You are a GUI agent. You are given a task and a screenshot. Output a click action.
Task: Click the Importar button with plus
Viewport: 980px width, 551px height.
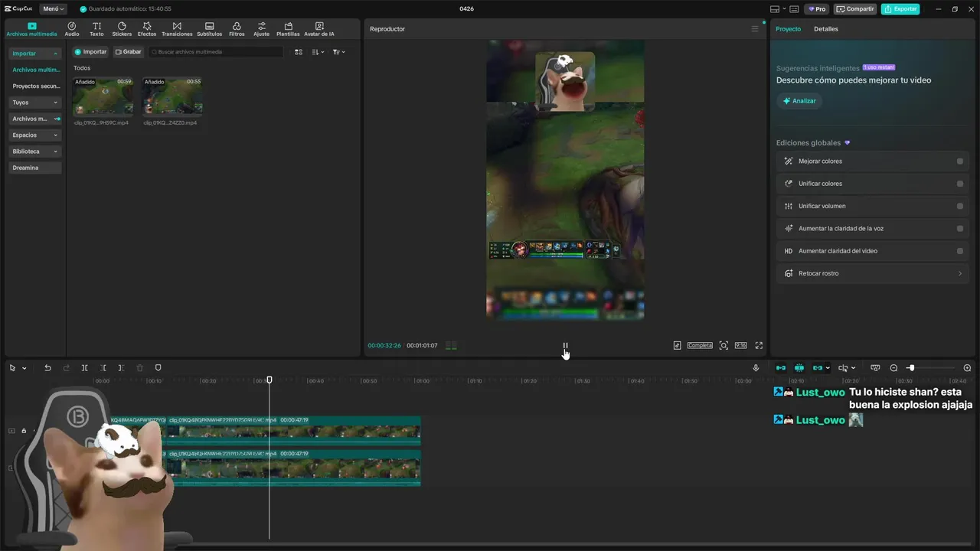tap(90, 52)
